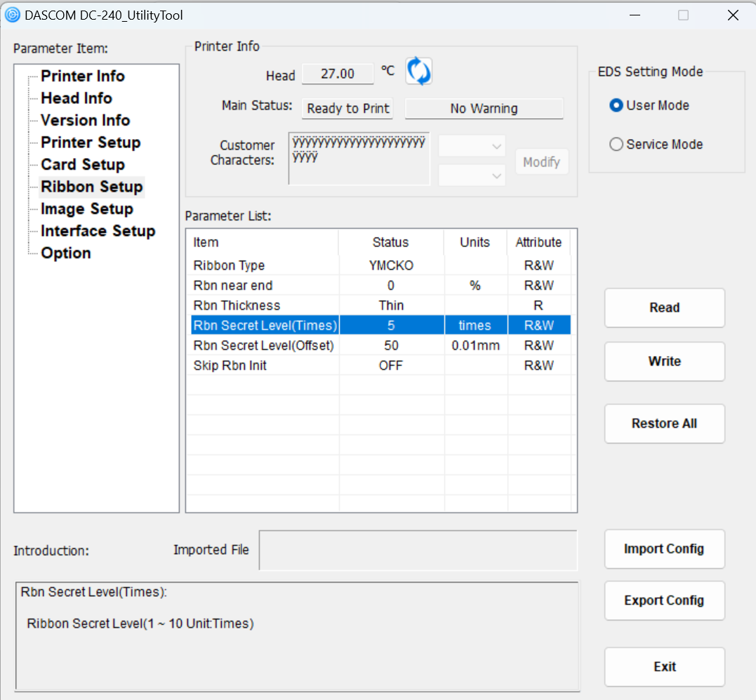Viewport: 756px width, 700px height.
Task: Click Restore All button
Action: 664,423
